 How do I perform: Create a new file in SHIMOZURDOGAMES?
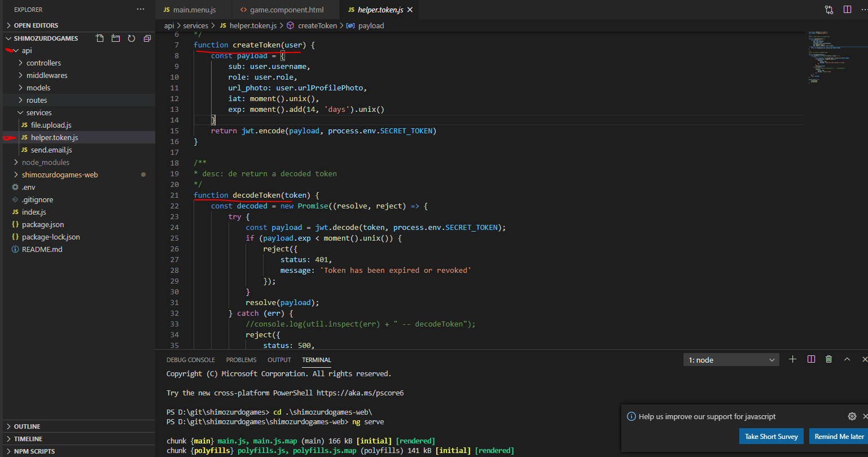pos(100,38)
